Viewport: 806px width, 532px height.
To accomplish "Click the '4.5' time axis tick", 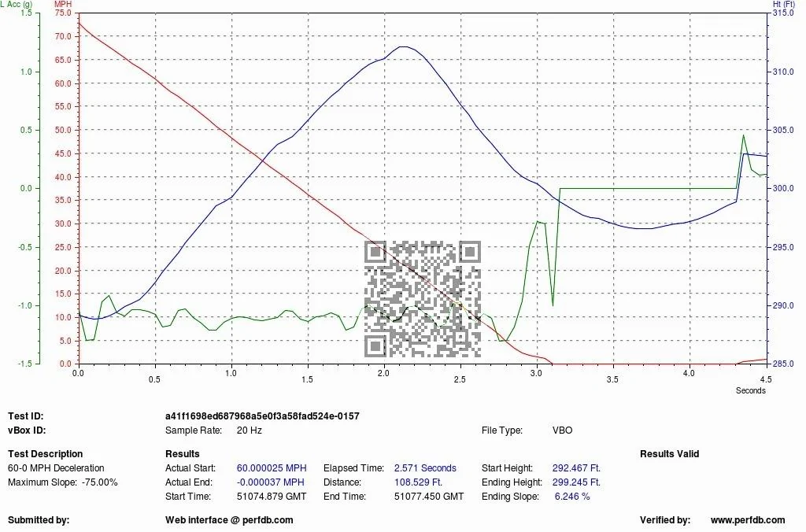I will coord(766,379).
